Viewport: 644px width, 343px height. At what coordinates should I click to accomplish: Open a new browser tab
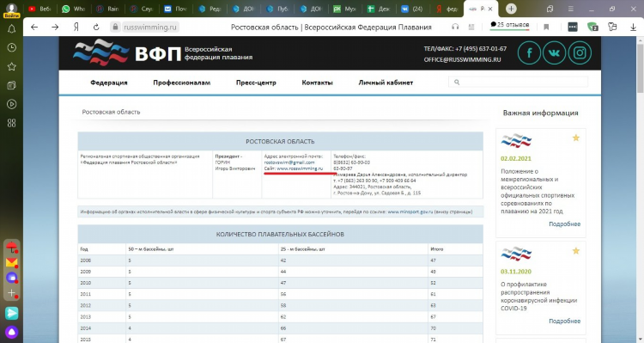[x=511, y=9]
